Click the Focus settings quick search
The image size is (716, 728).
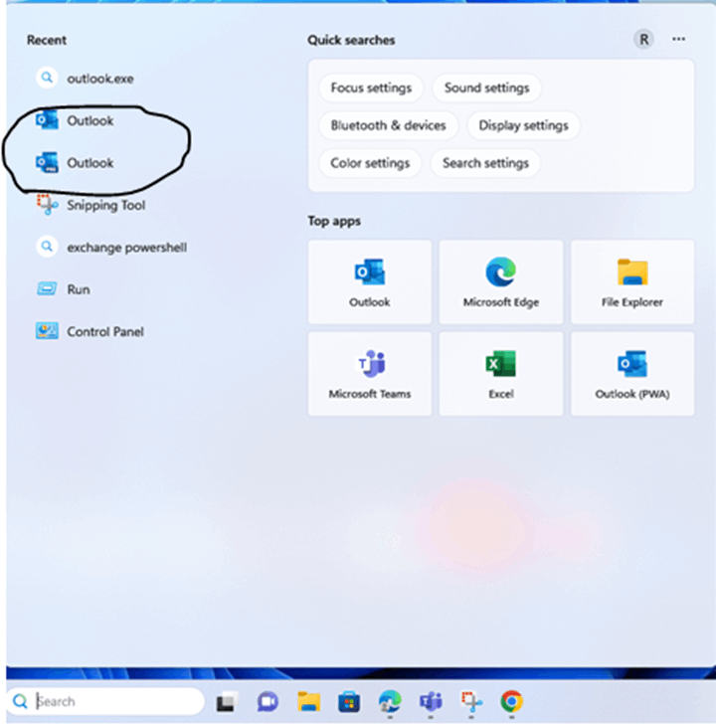click(x=371, y=88)
